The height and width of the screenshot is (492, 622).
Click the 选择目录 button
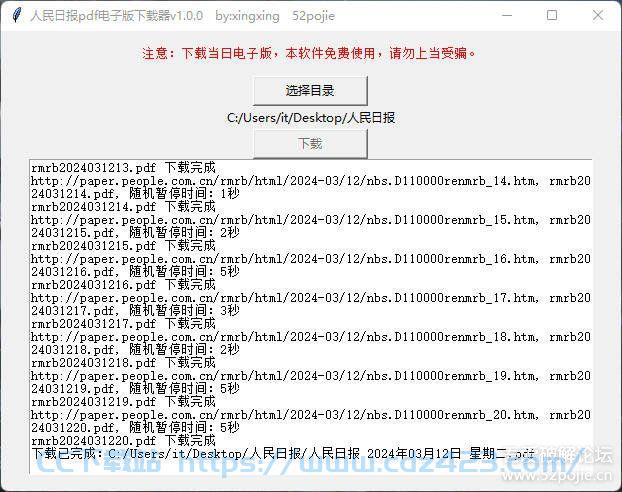pyautogui.click(x=310, y=91)
